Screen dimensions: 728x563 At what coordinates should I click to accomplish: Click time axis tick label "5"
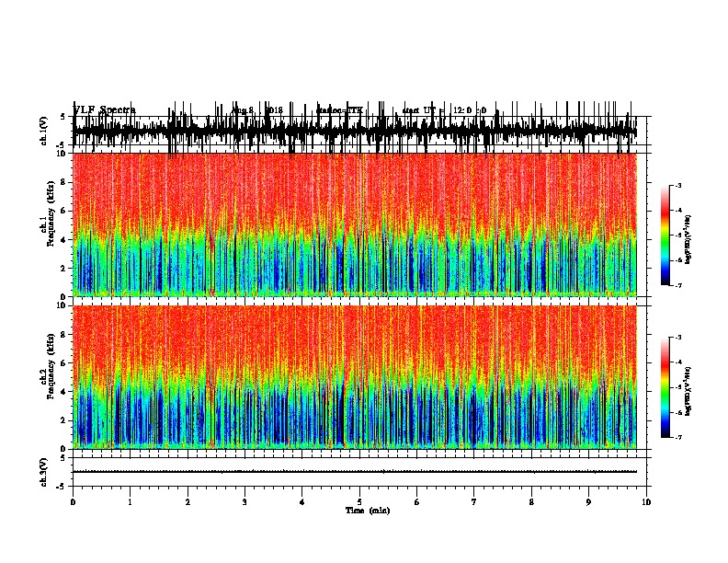(x=359, y=502)
